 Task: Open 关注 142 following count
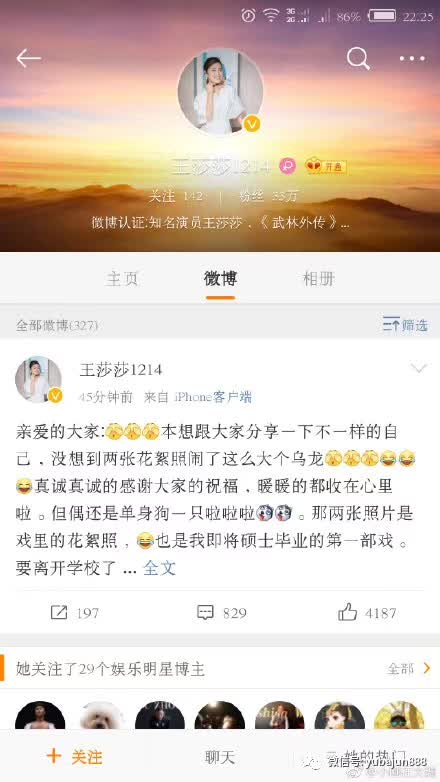point(176,196)
